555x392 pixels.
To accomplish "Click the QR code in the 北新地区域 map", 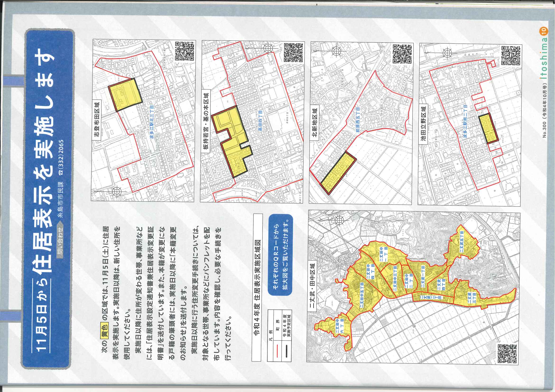I will (402, 54).
